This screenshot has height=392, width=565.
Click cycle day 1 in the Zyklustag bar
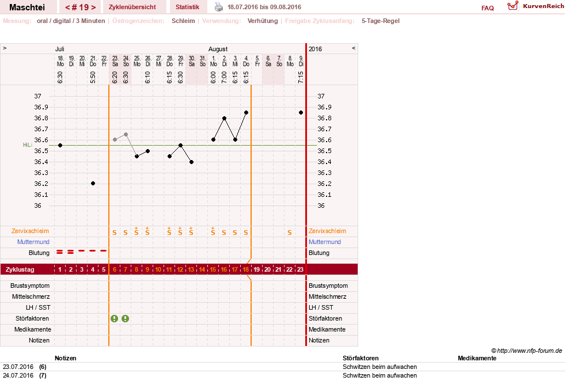(60, 269)
